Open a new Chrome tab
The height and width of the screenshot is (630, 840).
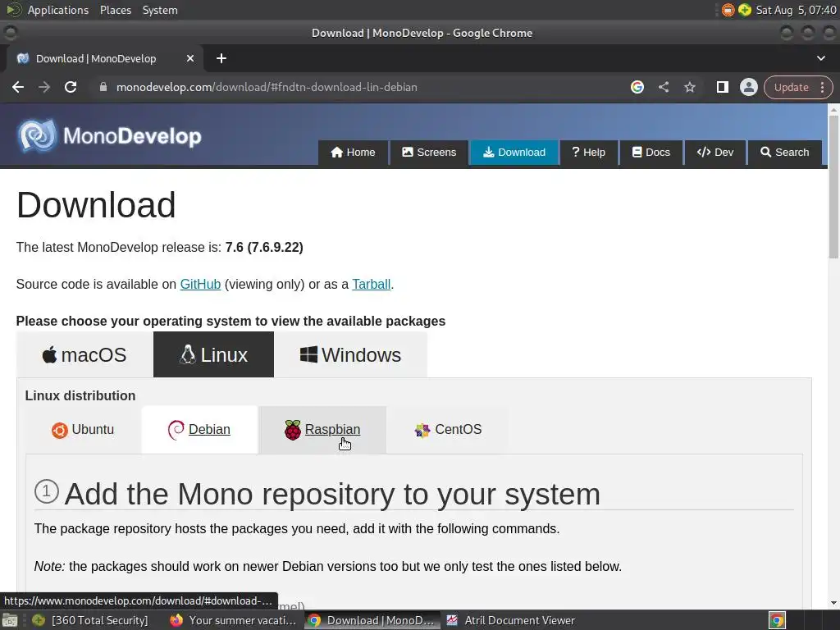click(221, 58)
